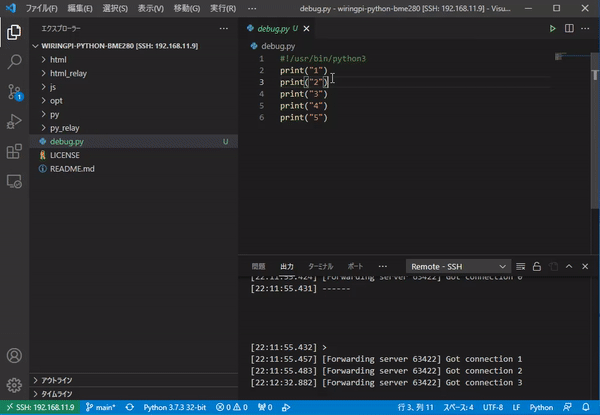Run Python file with play button
Image resolution: width=600 pixels, height=415 pixels.
pyautogui.click(x=553, y=29)
